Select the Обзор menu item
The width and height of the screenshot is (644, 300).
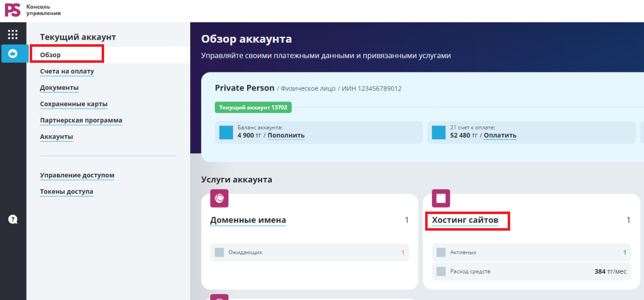pos(50,55)
